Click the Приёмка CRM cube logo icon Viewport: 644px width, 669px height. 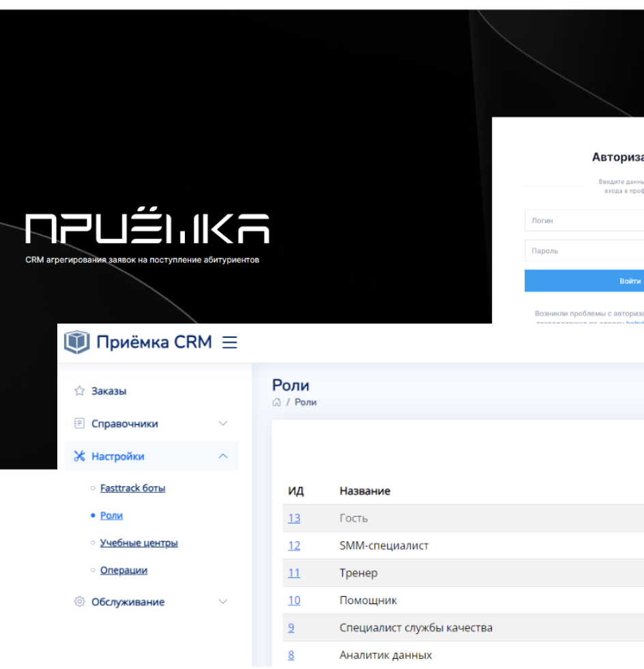(x=77, y=342)
